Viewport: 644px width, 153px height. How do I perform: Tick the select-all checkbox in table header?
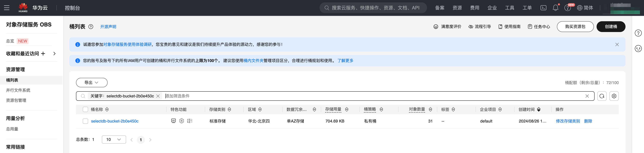point(85,109)
